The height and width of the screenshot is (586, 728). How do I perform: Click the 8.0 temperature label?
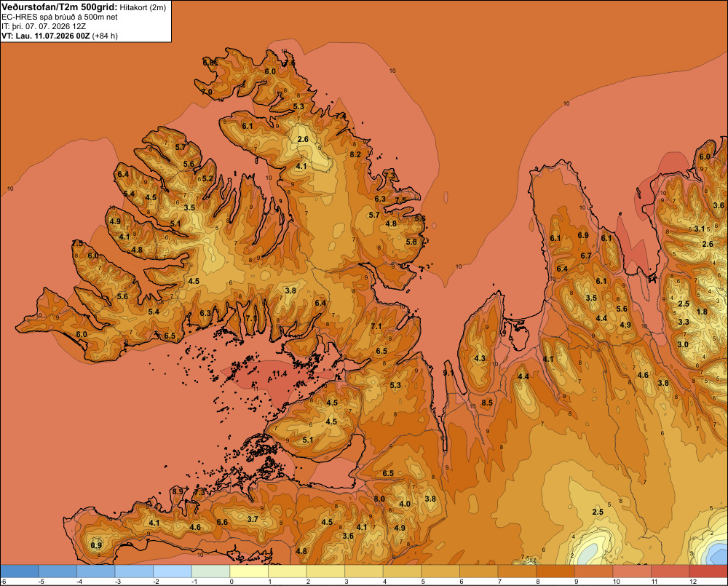pos(379,499)
